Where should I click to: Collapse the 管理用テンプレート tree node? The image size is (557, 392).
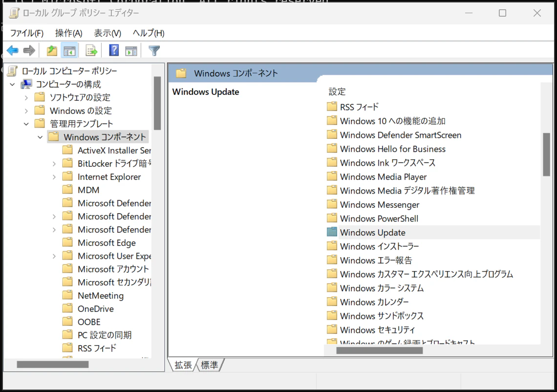pos(26,124)
